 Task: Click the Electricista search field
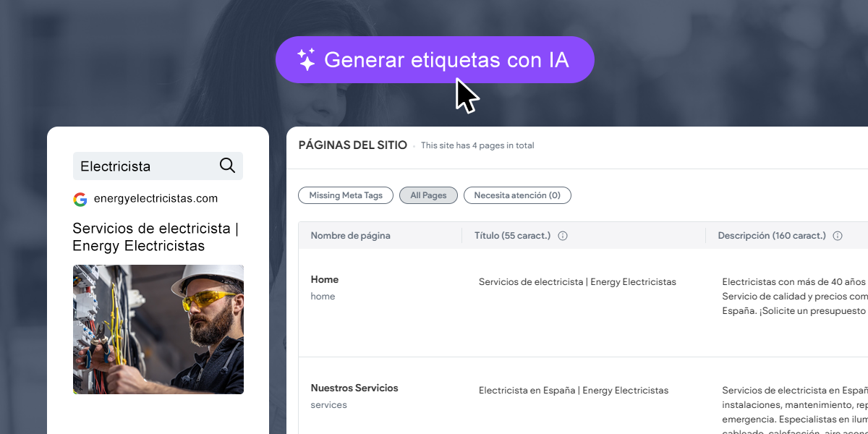(158, 166)
